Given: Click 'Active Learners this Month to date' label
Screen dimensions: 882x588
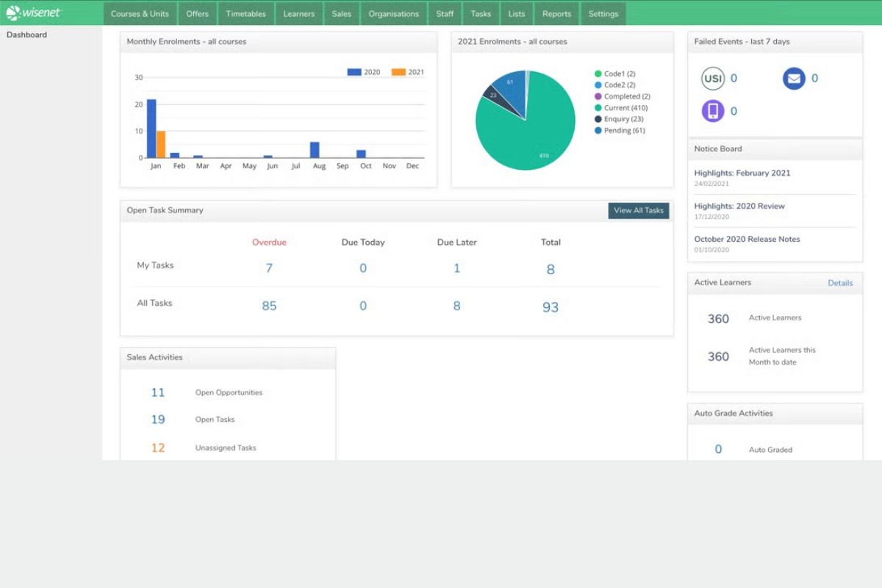Looking at the screenshot, I should (782, 356).
